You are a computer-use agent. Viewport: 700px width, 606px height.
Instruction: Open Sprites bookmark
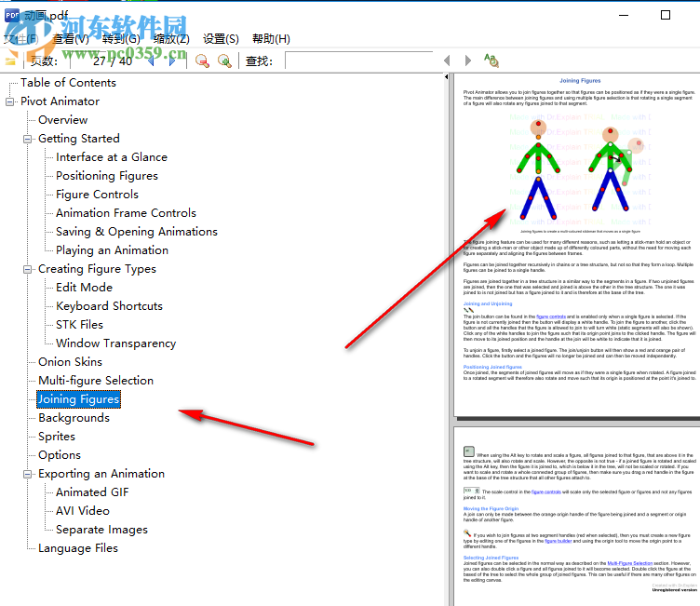[x=57, y=437]
